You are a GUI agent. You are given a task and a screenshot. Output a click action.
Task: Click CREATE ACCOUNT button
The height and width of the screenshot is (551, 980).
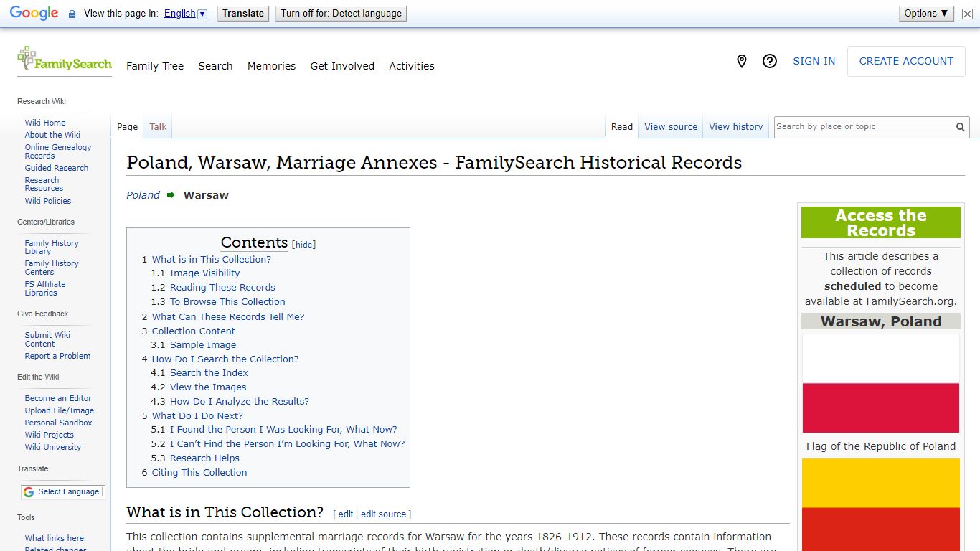pos(906,62)
